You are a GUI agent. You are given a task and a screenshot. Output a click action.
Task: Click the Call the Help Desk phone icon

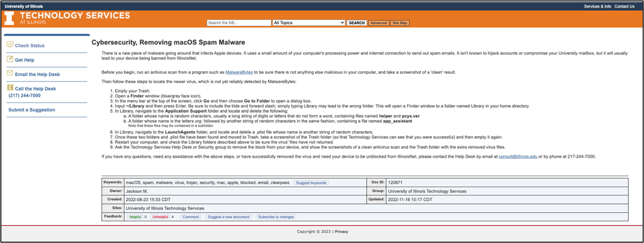10,88
